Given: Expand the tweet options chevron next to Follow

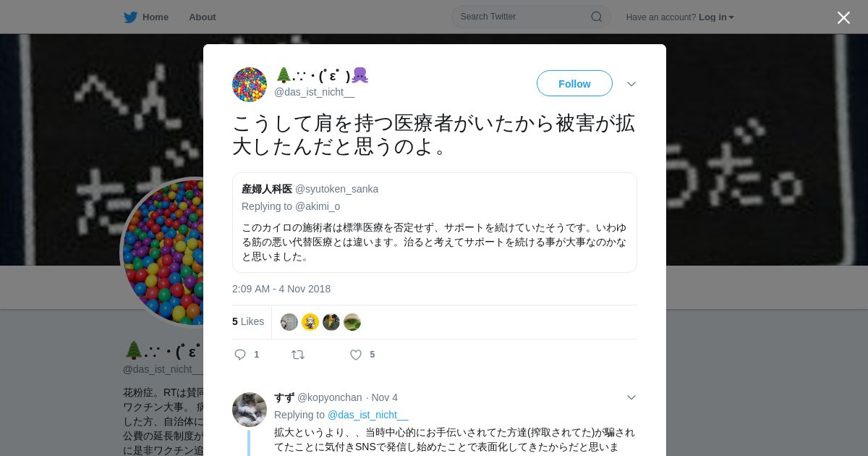Looking at the screenshot, I should click(x=631, y=84).
